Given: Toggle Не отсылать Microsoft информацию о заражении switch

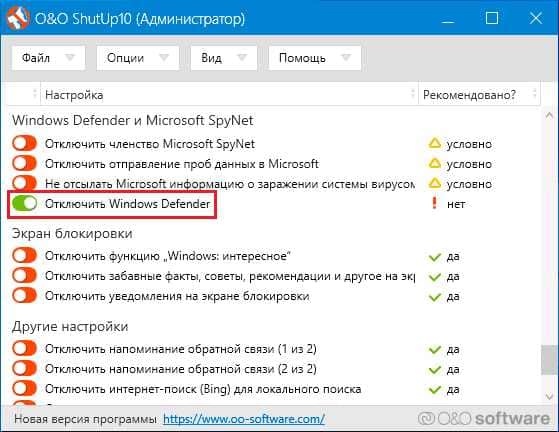Looking at the screenshot, I should [x=24, y=183].
